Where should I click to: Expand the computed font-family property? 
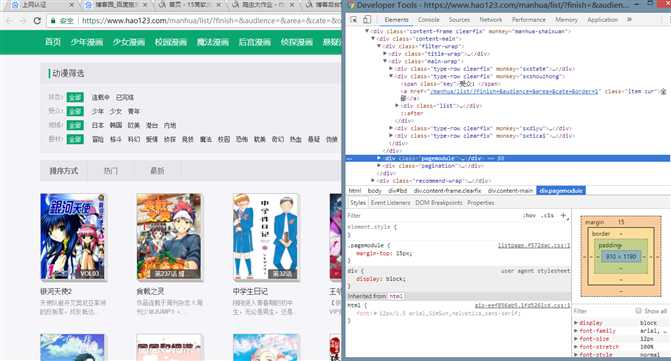pyautogui.click(x=576, y=331)
